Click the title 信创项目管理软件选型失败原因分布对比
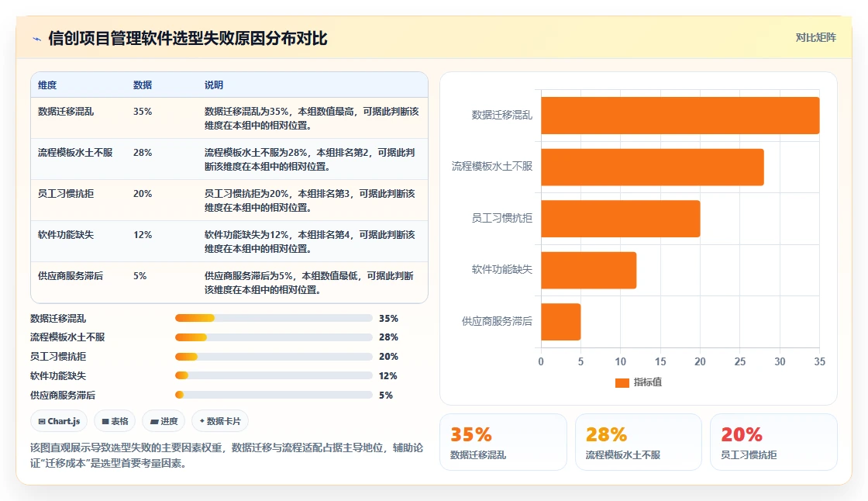Screen dimensions: 868x501 pos(188,38)
